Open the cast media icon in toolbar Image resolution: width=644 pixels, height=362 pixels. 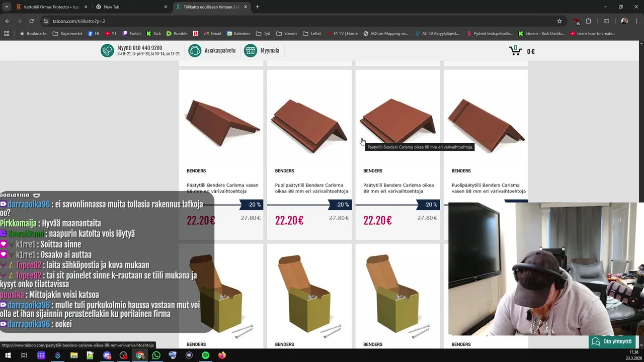[x=606, y=21]
